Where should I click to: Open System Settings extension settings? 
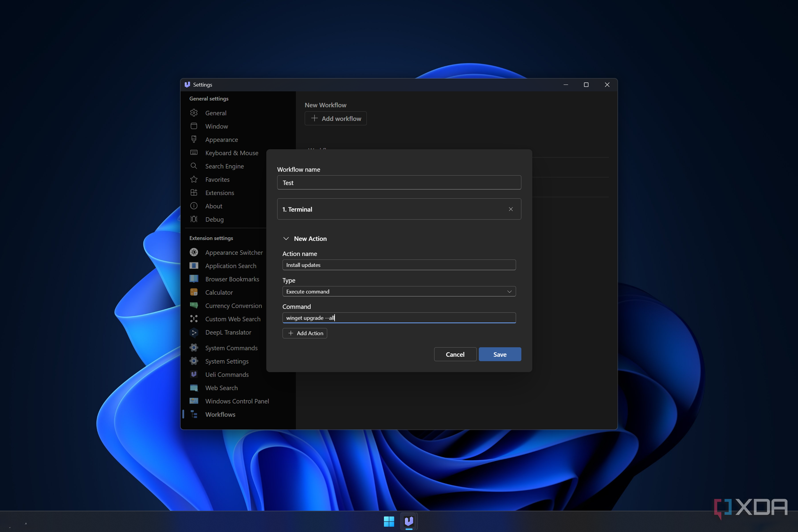click(227, 361)
